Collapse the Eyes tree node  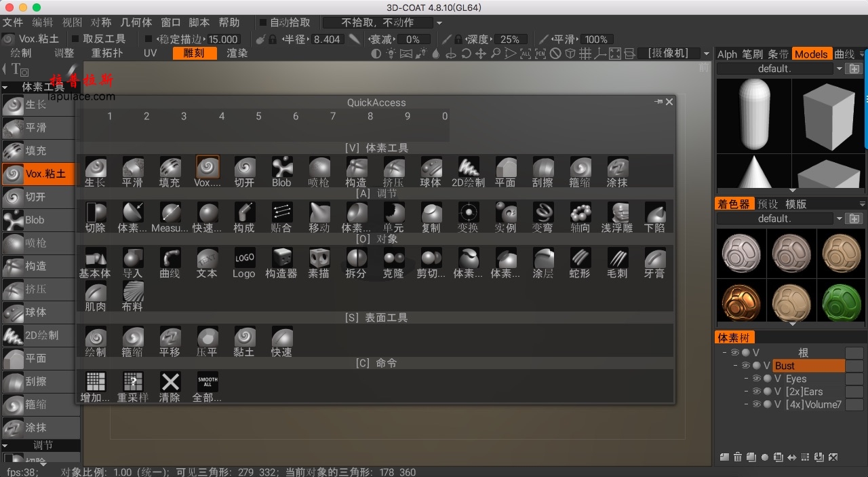tap(747, 379)
